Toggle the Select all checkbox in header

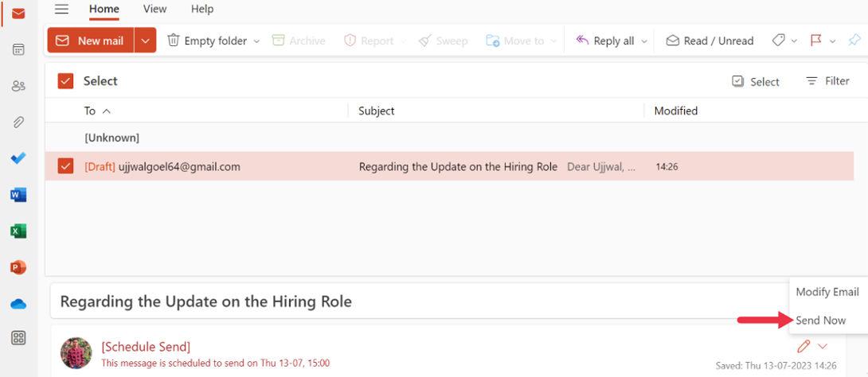click(x=66, y=81)
